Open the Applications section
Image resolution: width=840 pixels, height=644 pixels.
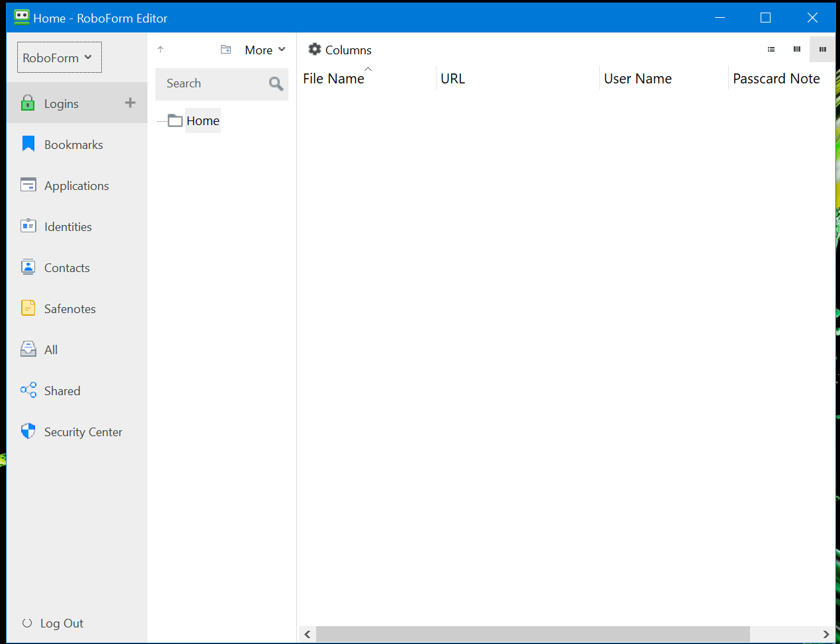tap(77, 185)
